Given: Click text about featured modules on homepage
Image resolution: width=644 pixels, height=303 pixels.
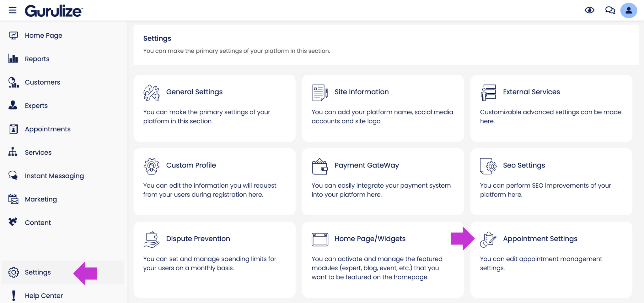Looking at the screenshot, I should 377,268.
